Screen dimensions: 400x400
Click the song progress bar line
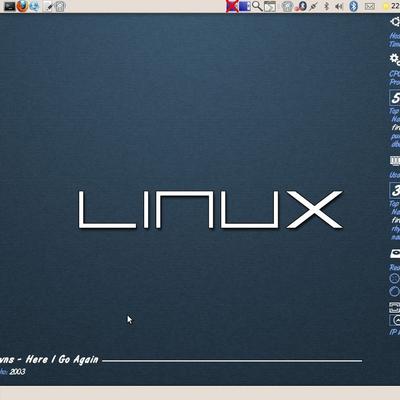(x=232, y=361)
